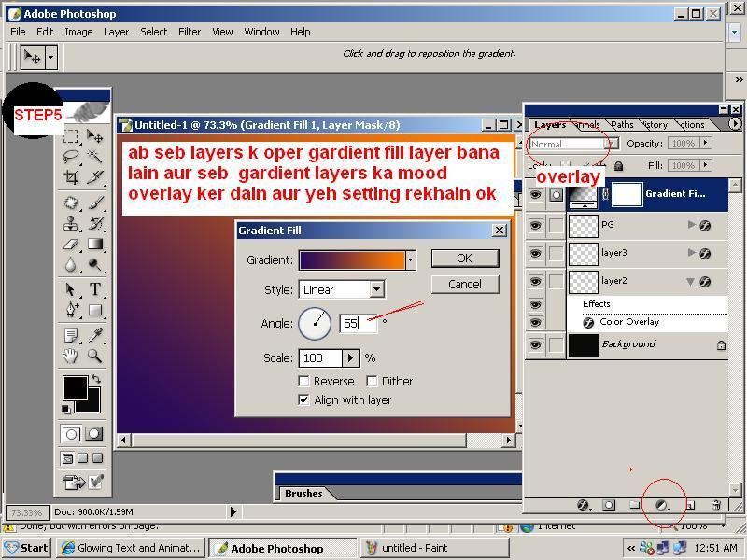This screenshot has height=560, width=747.
Task: Hide the Gradient Fill layer eye
Action: [535, 194]
